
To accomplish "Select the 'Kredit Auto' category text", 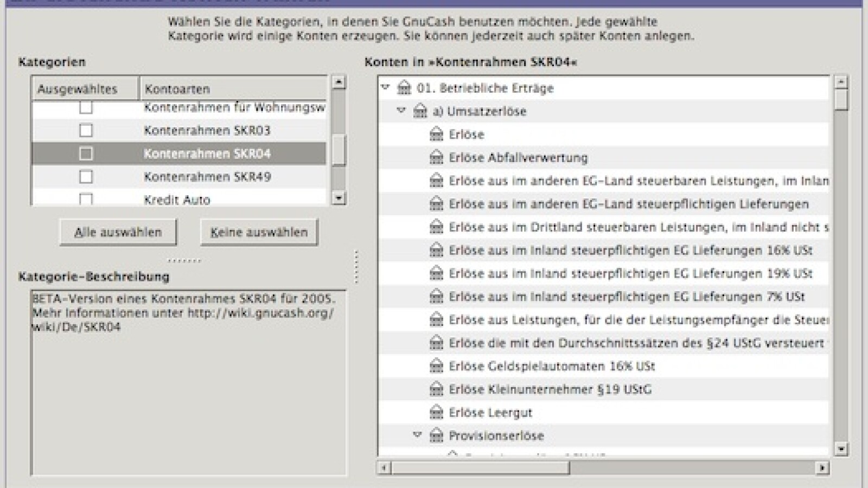I will pos(177,200).
